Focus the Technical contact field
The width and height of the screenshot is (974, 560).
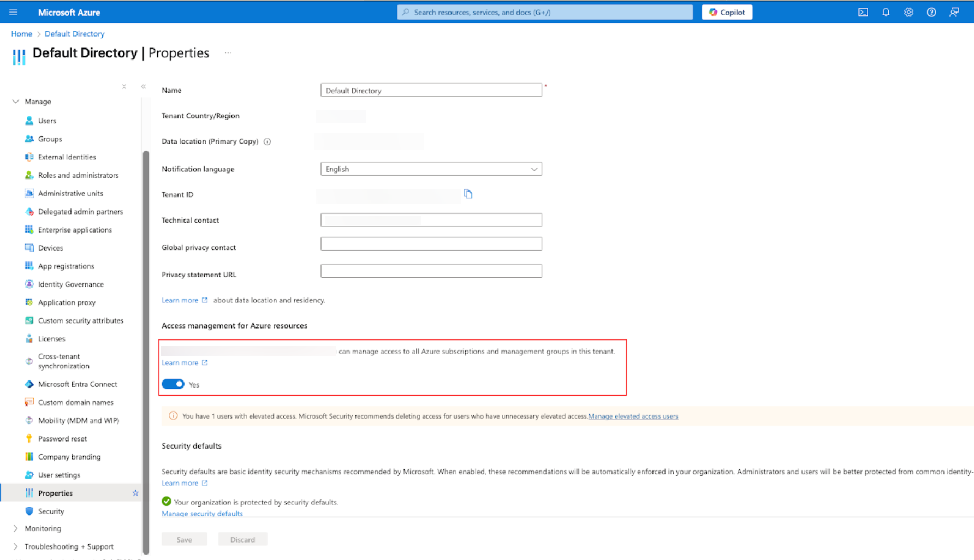431,220
